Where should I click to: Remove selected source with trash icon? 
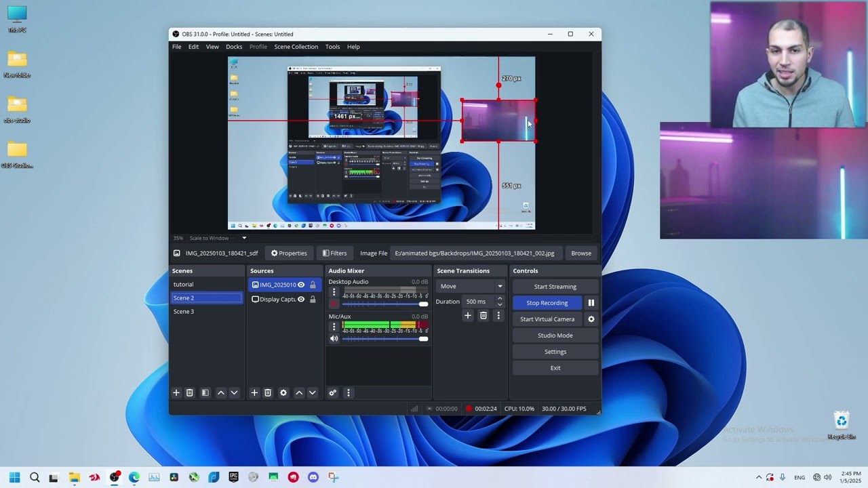pos(268,392)
